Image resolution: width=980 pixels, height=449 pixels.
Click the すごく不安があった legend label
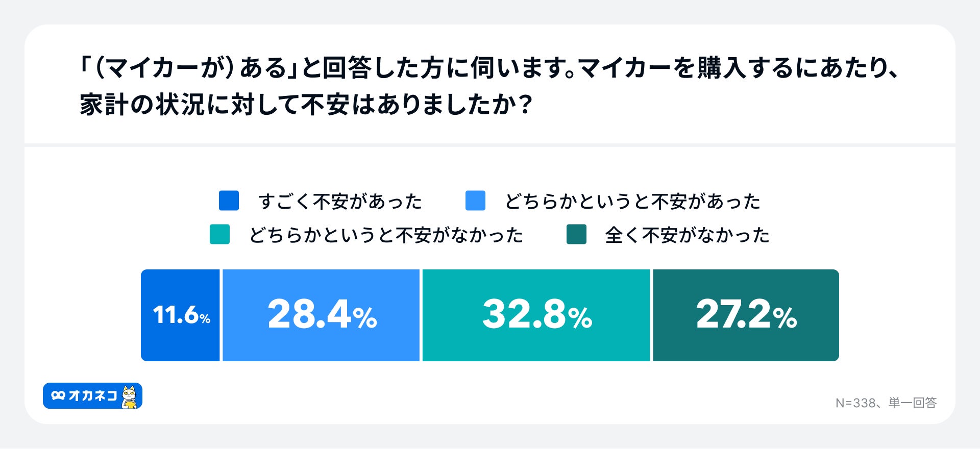pos(340,202)
